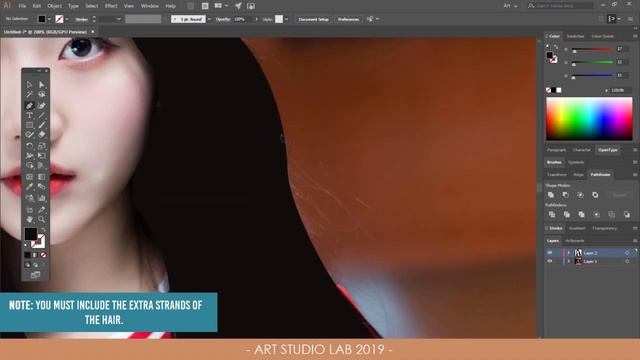Viewport: 640px width, 360px height.
Task: Choose the Lasso tool
Action: click(42, 95)
